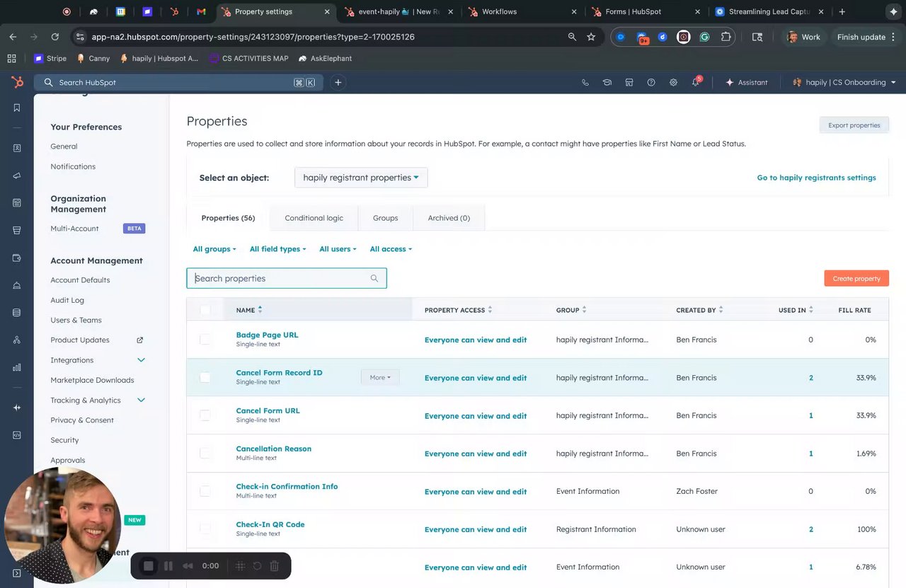
Task: Select the Properties (56) tab
Action: (228, 218)
